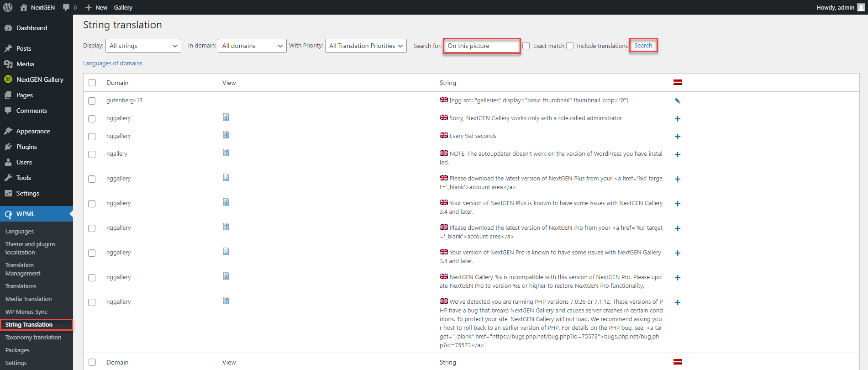Toggle the select-all checkbox in top header
Screen dimensions: 868x370
point(92,83)
